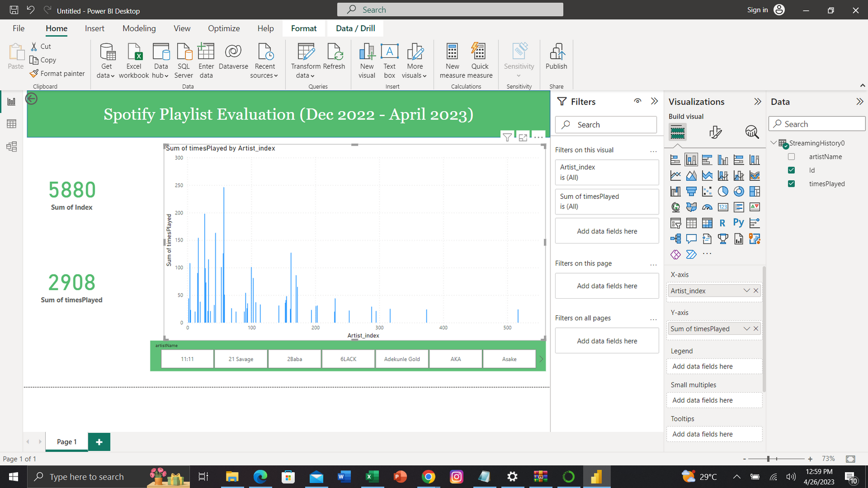This screenshot has height=488, width=868.
Task: Pick the pie chart visual
Action: coord(723,191)
